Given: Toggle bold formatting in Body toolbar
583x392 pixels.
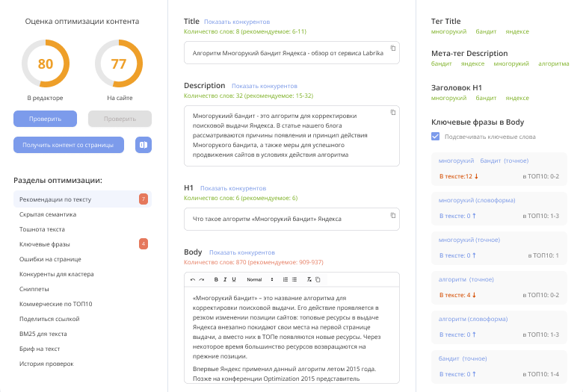Looking at the screenshot, I should (216, 279).
